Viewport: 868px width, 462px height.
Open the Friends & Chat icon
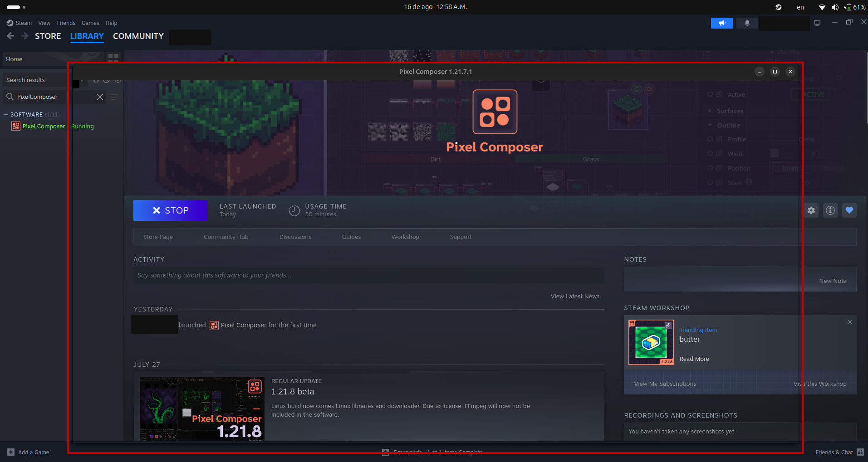click(860, 452)
